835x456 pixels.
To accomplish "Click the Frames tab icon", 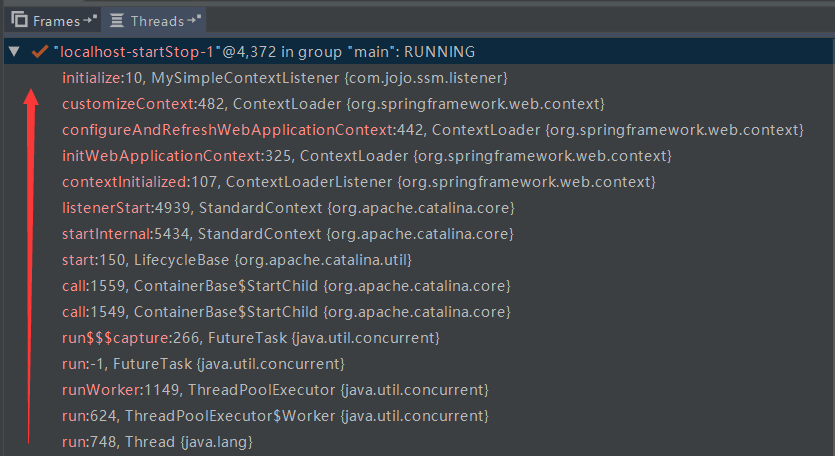I will click(19, 20).
